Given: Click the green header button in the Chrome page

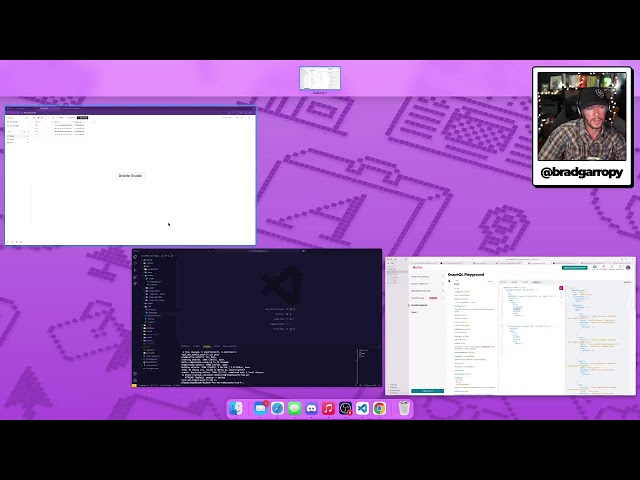Looking at the screenshot, I should 575,268.
